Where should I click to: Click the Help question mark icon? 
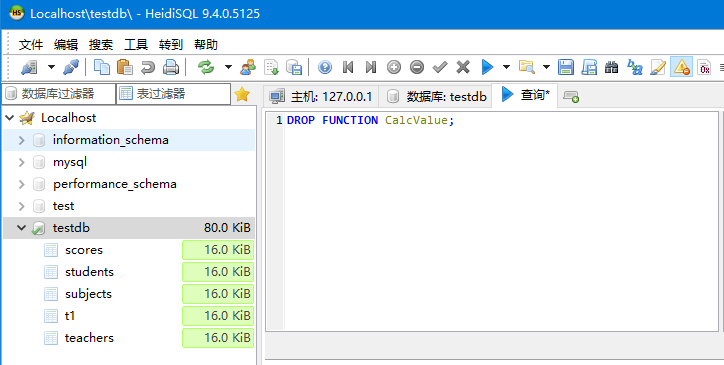[325, 67]
